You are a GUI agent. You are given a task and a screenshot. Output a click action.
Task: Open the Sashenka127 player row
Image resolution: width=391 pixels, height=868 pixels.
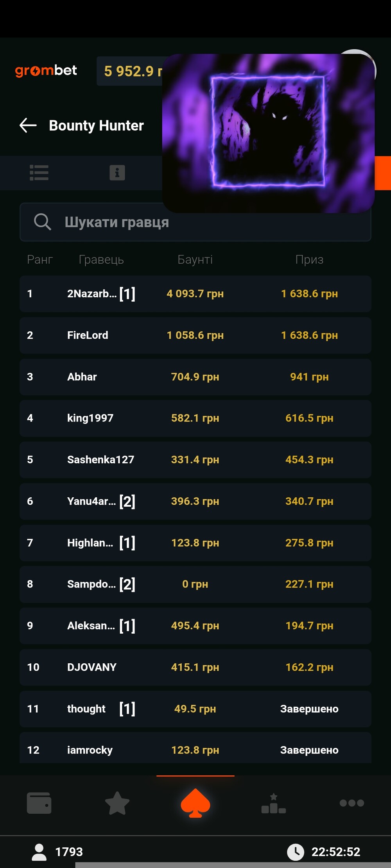(195, 460)
